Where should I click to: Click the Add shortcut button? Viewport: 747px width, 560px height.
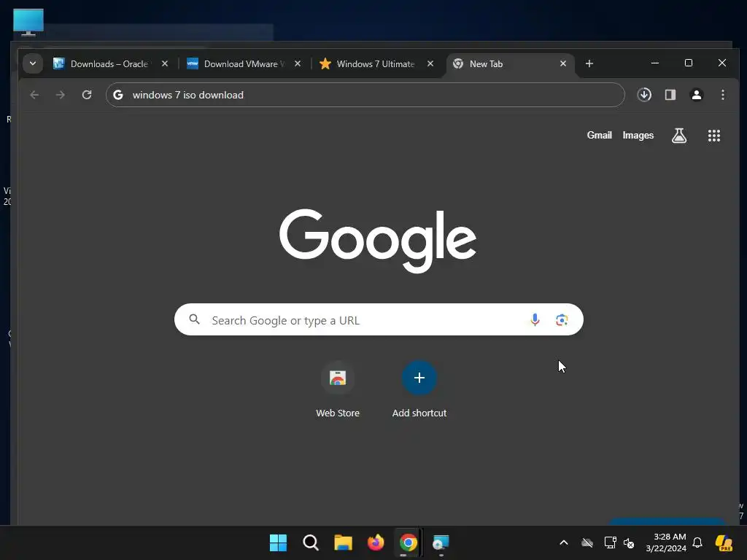[419, 389]
